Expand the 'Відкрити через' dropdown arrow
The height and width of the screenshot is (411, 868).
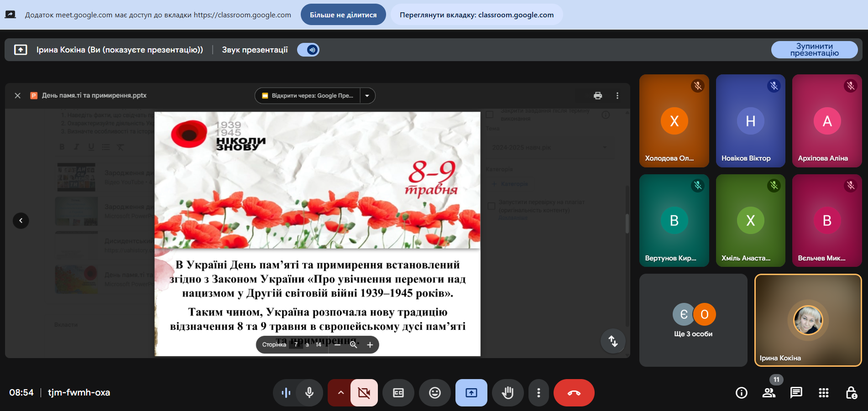[x=367, y=96]
